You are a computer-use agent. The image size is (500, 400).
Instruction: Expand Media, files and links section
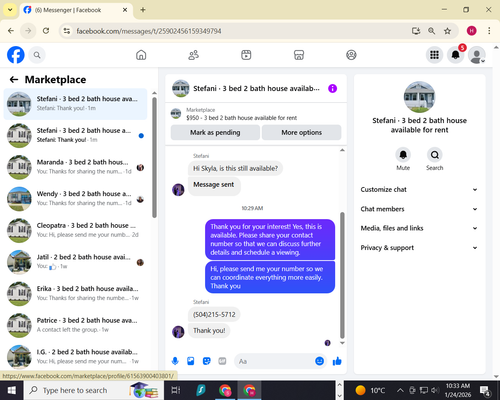tap(419, 228)
